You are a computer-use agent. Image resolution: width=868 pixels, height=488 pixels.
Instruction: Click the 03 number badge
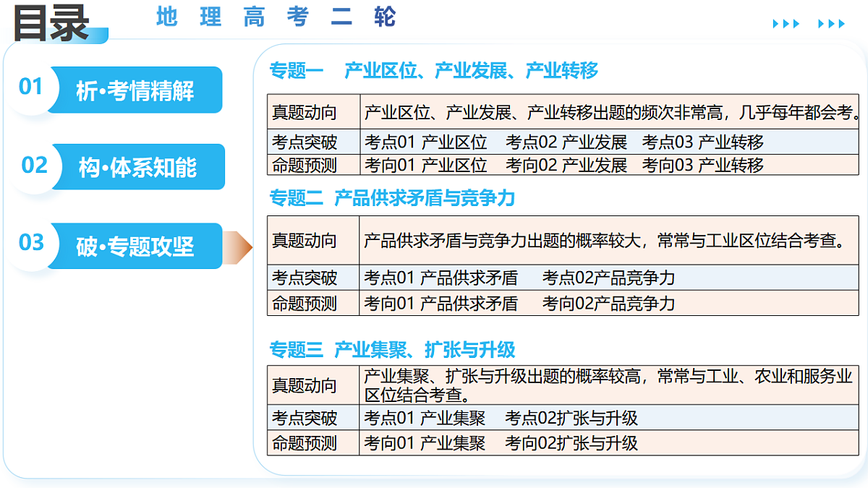31,242
